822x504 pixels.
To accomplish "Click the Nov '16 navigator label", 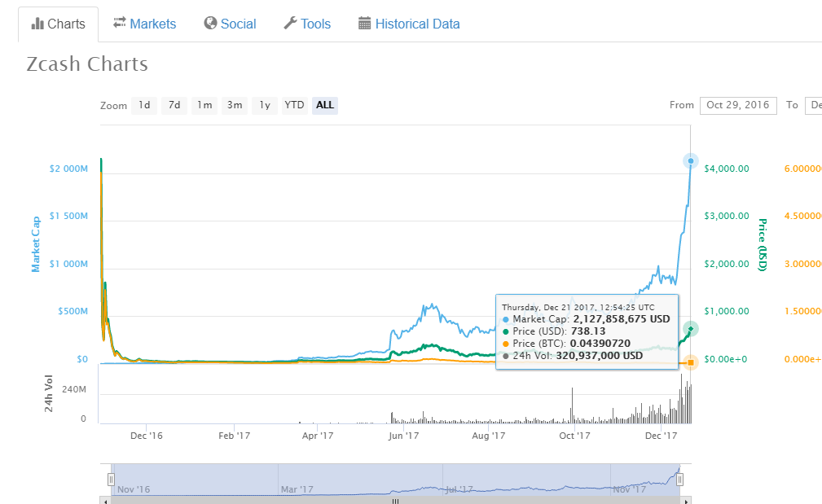I will 134,489.
